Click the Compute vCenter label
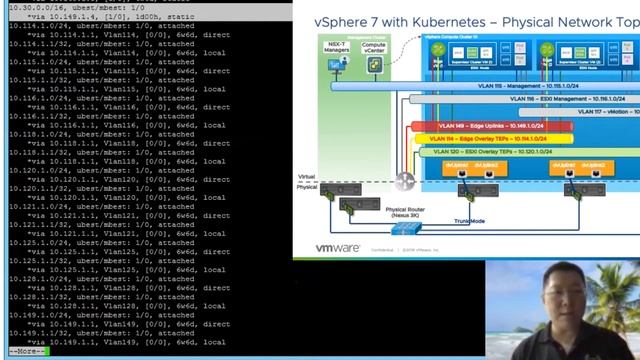Image resolution: width=640 pixels, height=360 pixels. pos(373,47)
